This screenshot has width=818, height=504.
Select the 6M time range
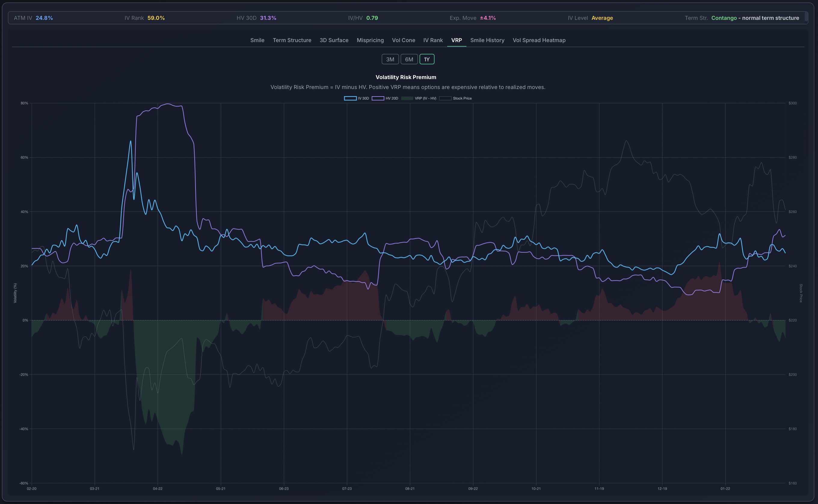point(409,59)
